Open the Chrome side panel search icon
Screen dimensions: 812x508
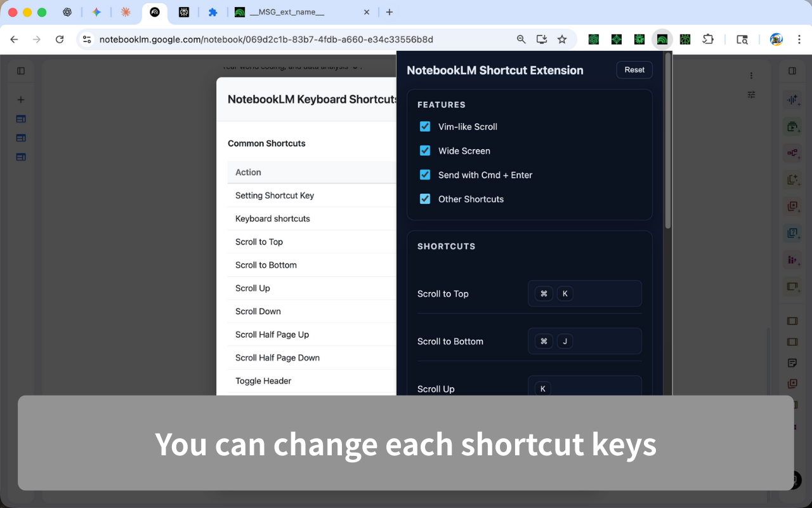[742, 39]
